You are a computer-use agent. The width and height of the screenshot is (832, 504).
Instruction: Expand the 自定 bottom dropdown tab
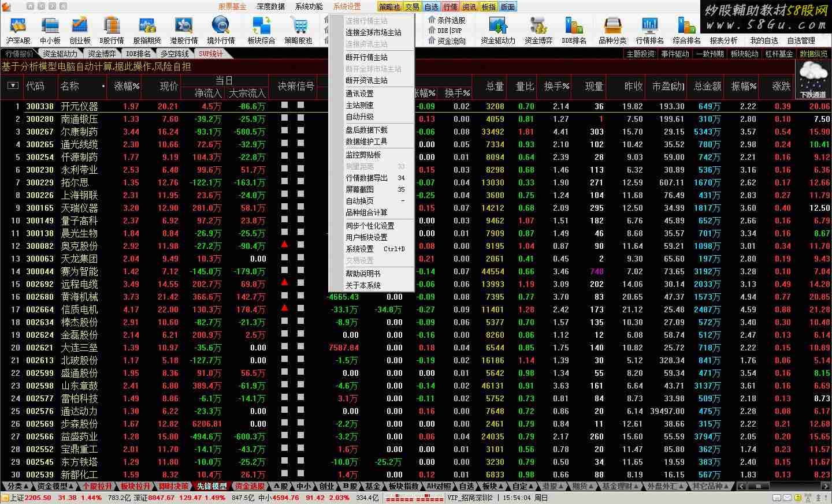point(523,486)
